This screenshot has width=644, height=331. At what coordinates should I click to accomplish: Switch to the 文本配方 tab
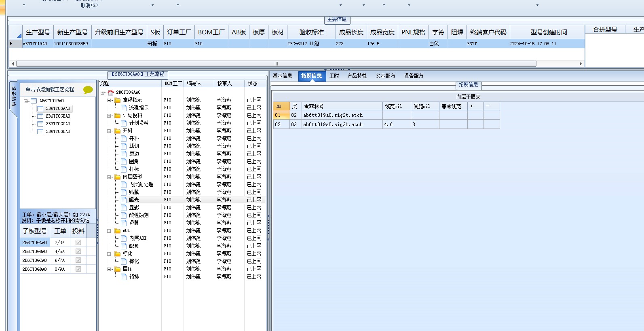click(x=385, y=76)
